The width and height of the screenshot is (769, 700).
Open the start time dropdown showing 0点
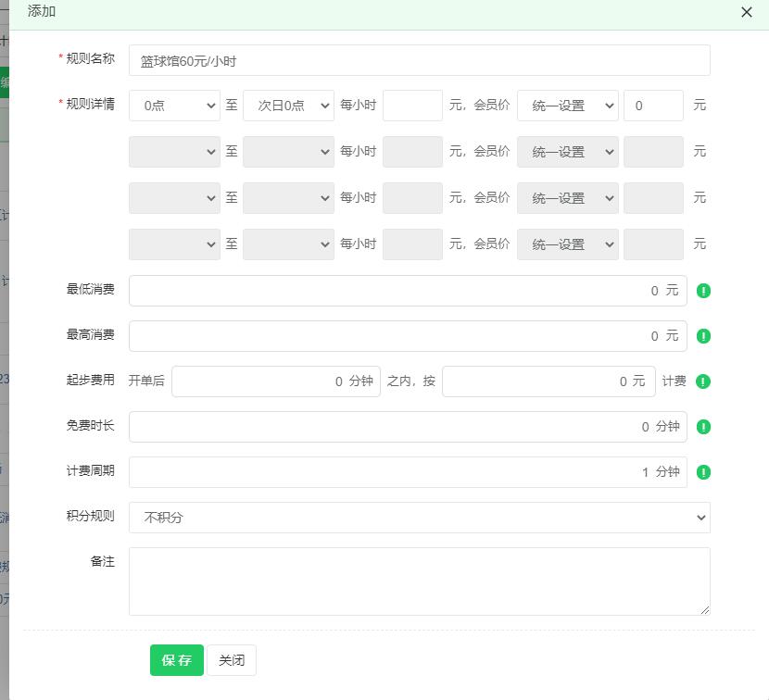point(174,105)
